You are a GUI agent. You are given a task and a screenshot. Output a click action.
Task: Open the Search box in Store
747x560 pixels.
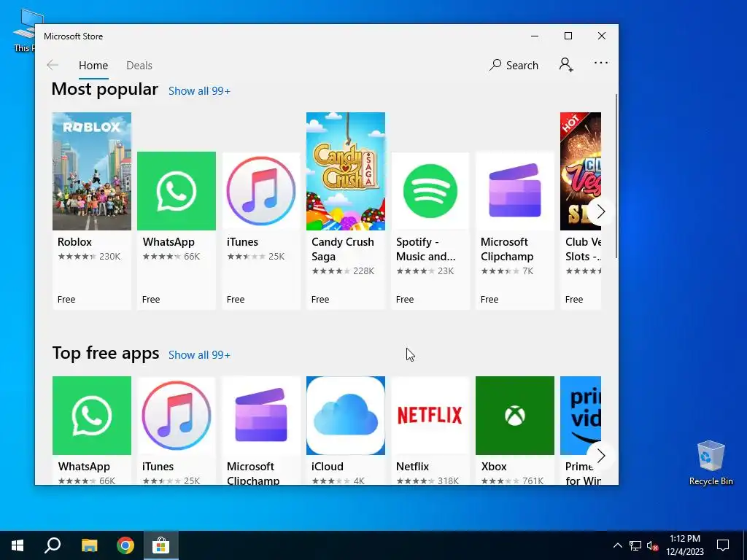tap(514, 65)
